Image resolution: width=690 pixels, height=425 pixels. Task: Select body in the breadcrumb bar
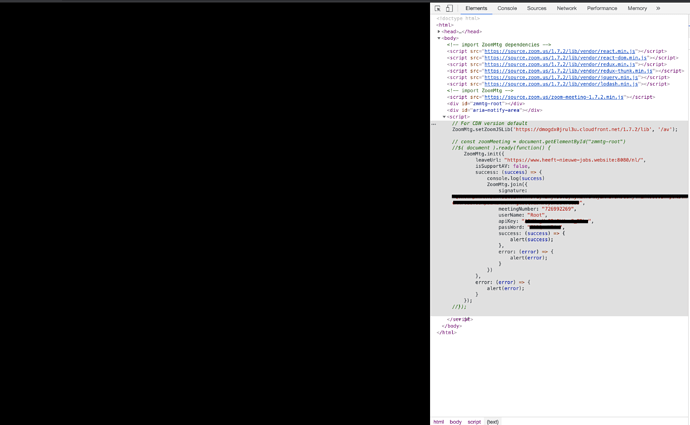coord(455,422)
